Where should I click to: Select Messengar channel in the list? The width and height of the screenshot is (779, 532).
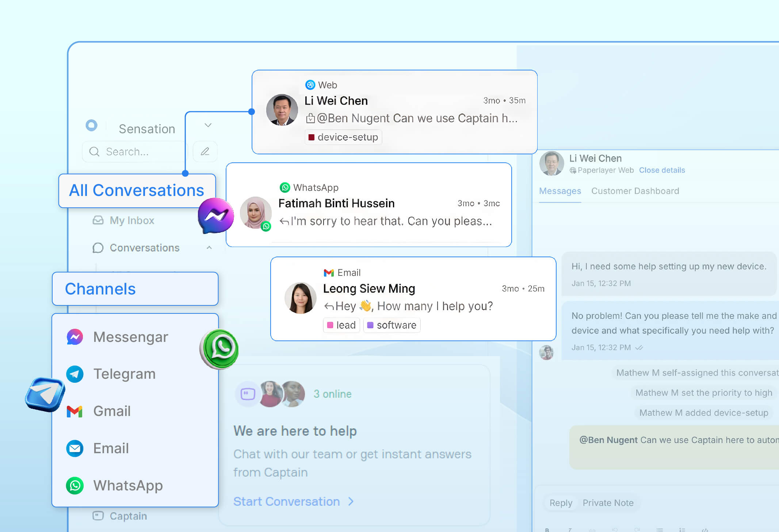click(x=130, y=337)
